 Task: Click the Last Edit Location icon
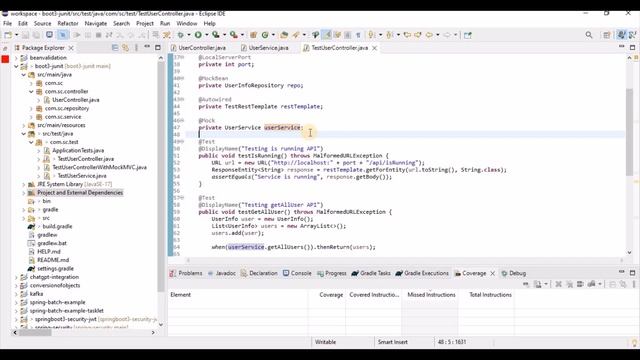[407, 35]
